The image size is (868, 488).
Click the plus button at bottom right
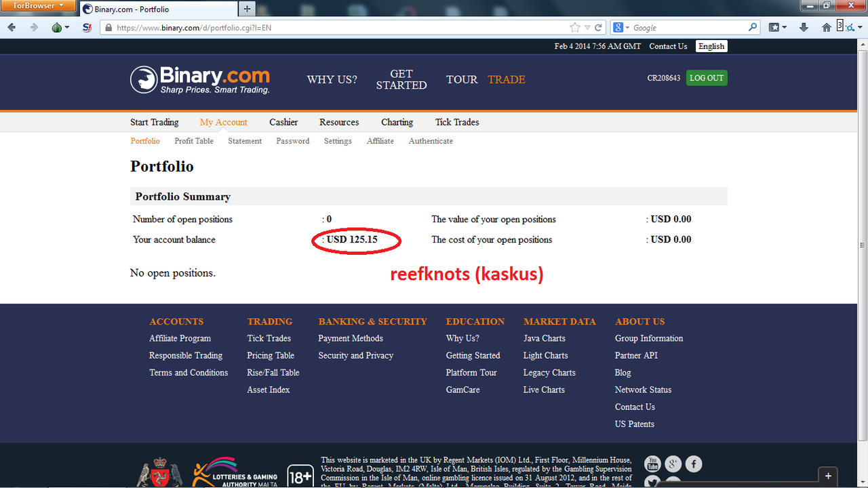pyautogui.click(x=828, y=476)
